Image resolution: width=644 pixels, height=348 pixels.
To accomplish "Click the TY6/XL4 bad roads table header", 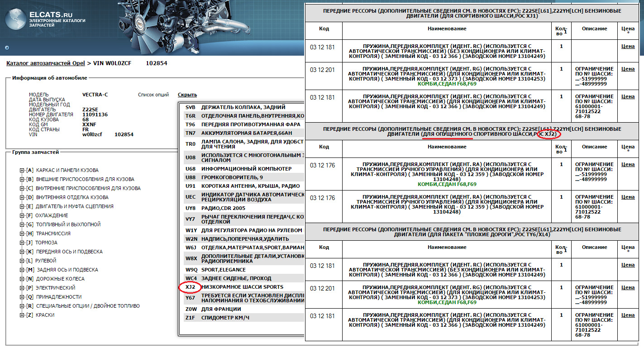I will point(472,232).
